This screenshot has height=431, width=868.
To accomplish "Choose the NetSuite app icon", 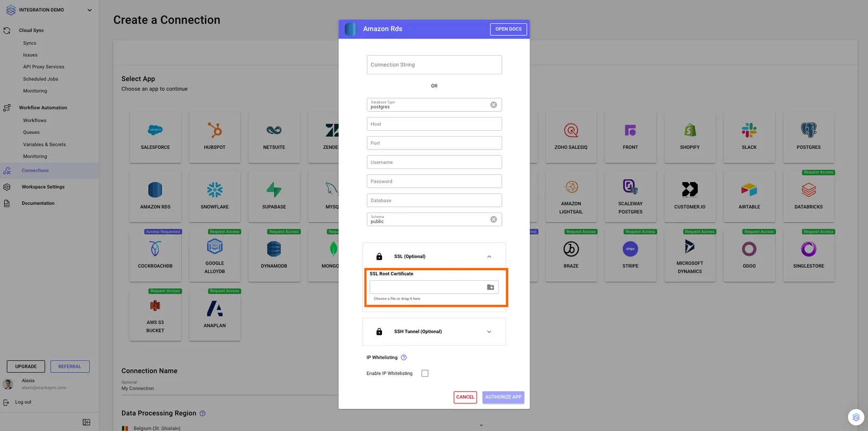I will tap(274, 130).
